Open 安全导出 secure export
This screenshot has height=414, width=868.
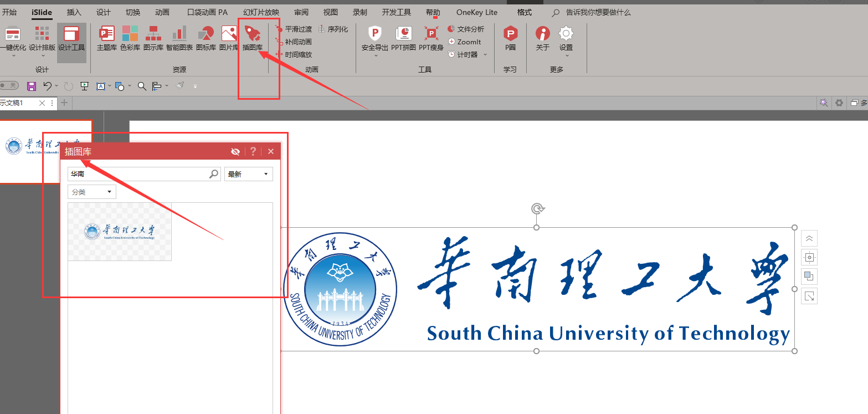[375, 40]
